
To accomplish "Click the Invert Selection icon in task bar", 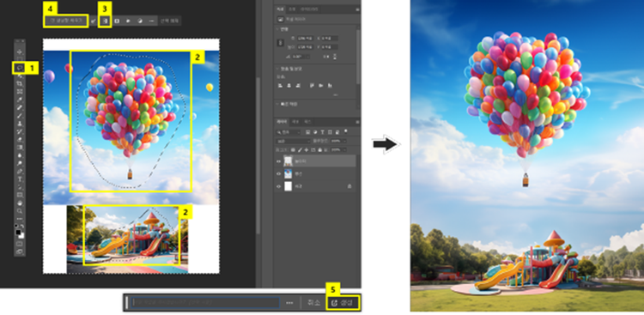I will point(105,20).
